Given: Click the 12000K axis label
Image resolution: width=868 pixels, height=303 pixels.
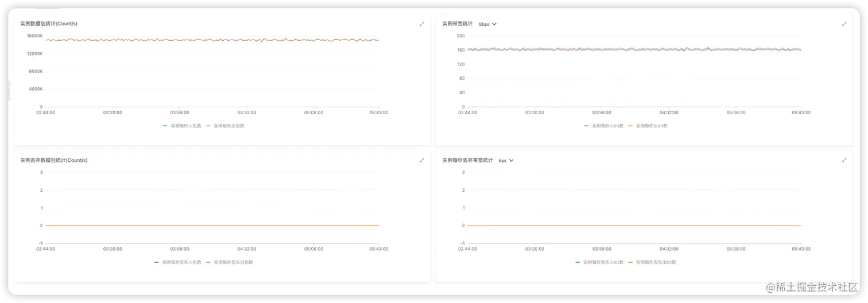Looking at the screenshot, I should [35, 53].
